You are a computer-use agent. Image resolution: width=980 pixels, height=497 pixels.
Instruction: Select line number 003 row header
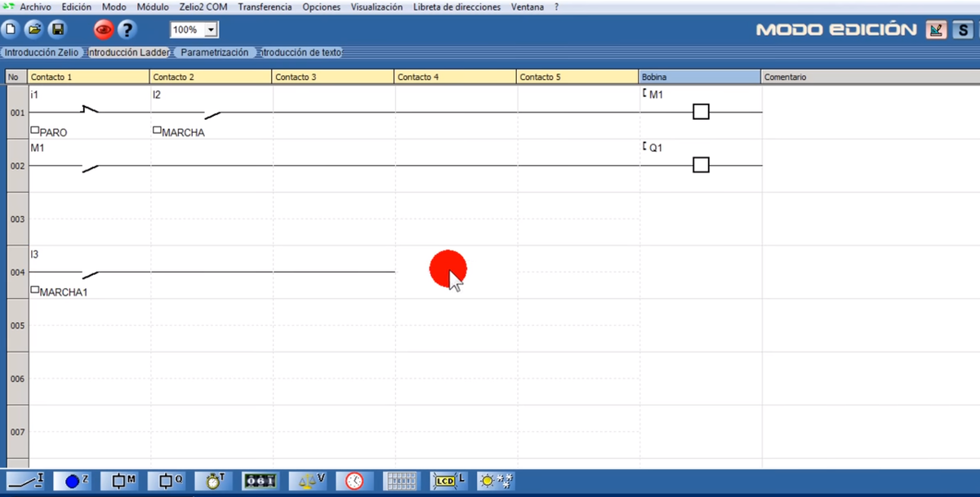tap(17, 219)
